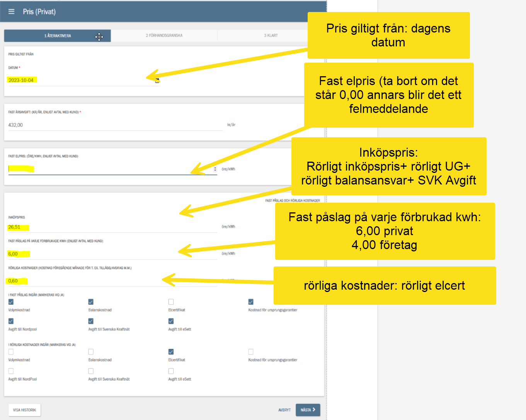The image size is (526, 420).
Task: Check Balanskostnad under rörliga kostnader ingår
Action: coord(91,352)
